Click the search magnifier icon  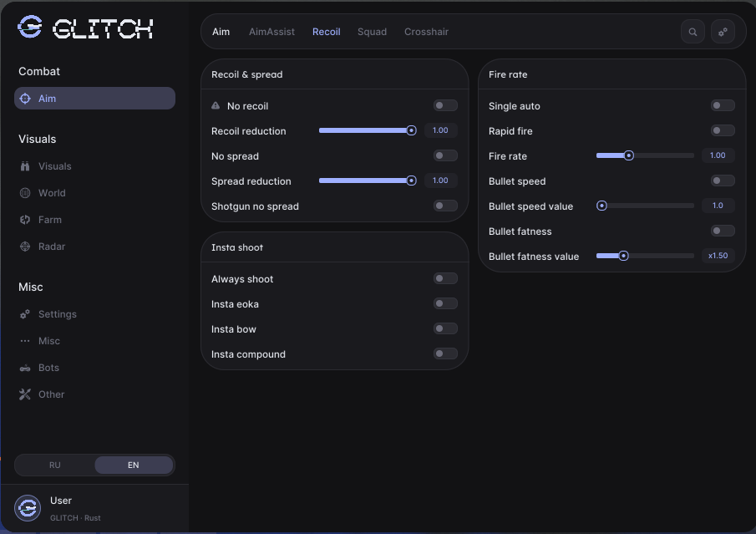pyautogui.click(x=693, y=32)
